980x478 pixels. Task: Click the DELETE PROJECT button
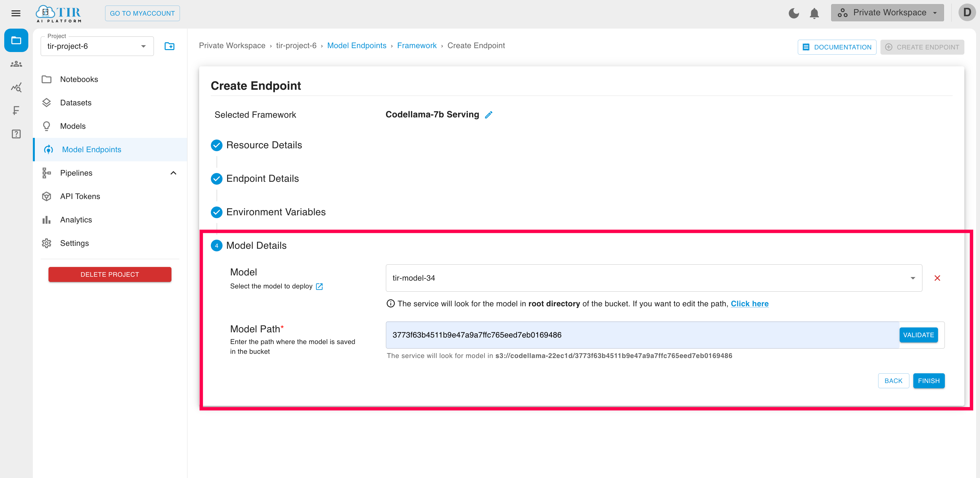click(110, 274)
